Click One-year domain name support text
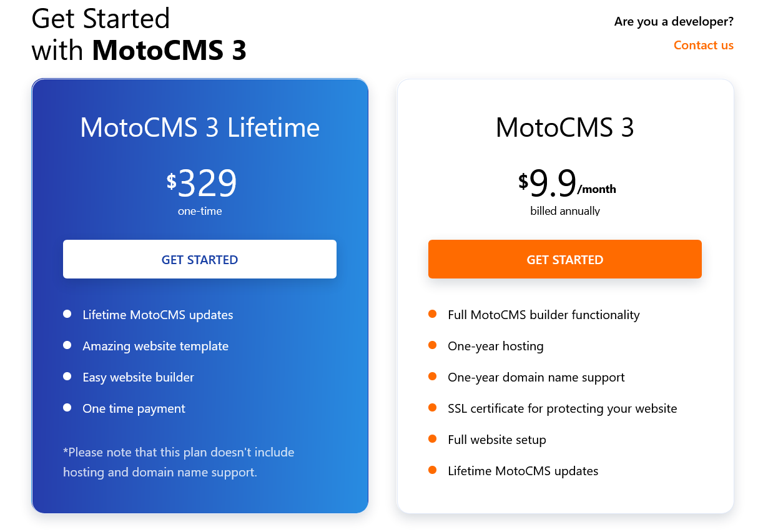 tap(536, 377)
